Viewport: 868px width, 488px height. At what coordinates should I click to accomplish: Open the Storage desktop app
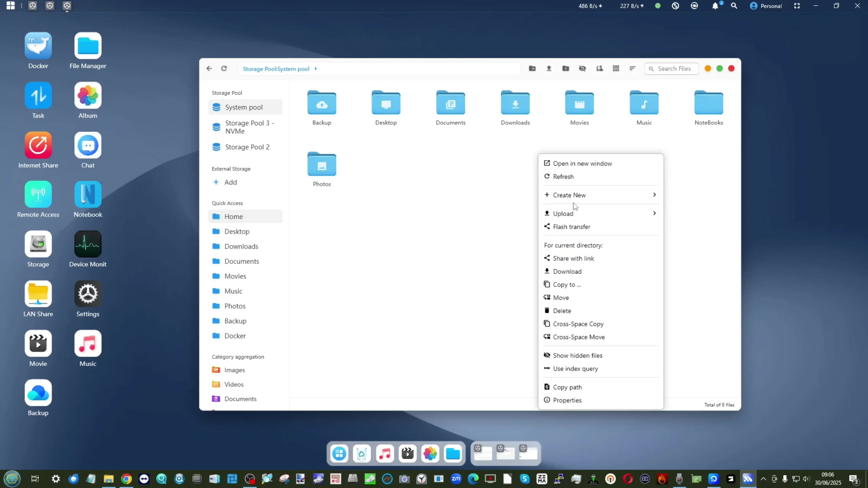click(x=38, y=244)
